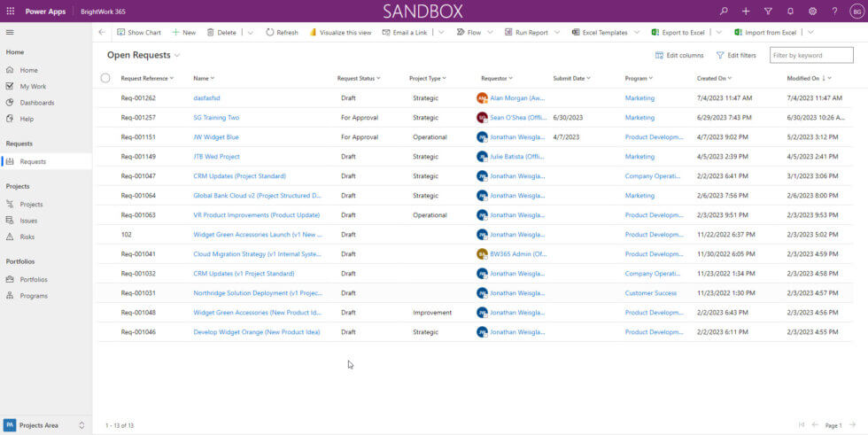Open the notifications bell
This screenshot has height=435, width=868.
(790, 11)
